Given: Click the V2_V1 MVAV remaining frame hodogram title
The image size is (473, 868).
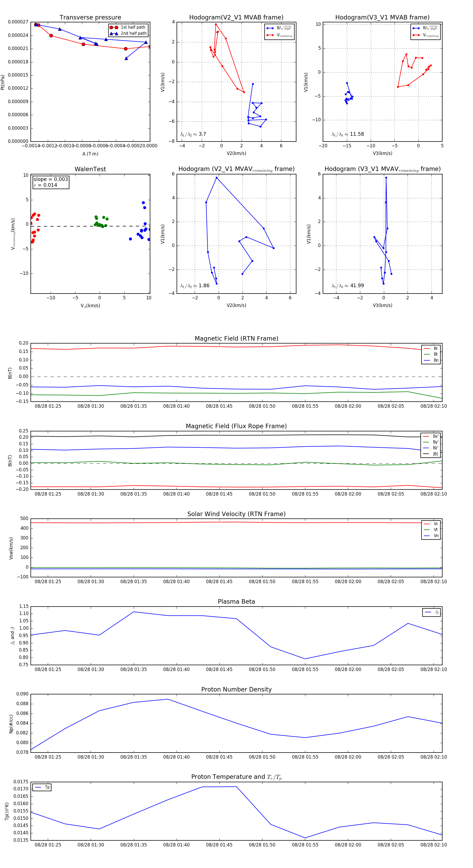Looking at the screenshot, I should point(236,169).
